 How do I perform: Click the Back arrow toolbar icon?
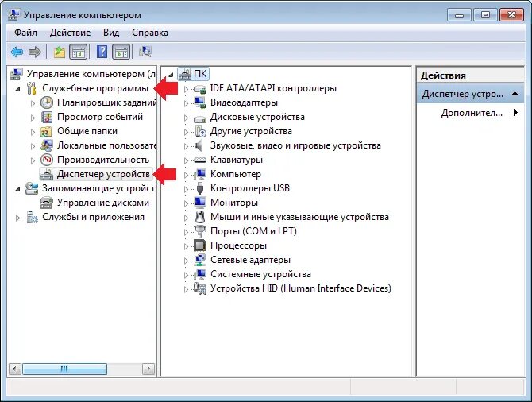[17, 52]
